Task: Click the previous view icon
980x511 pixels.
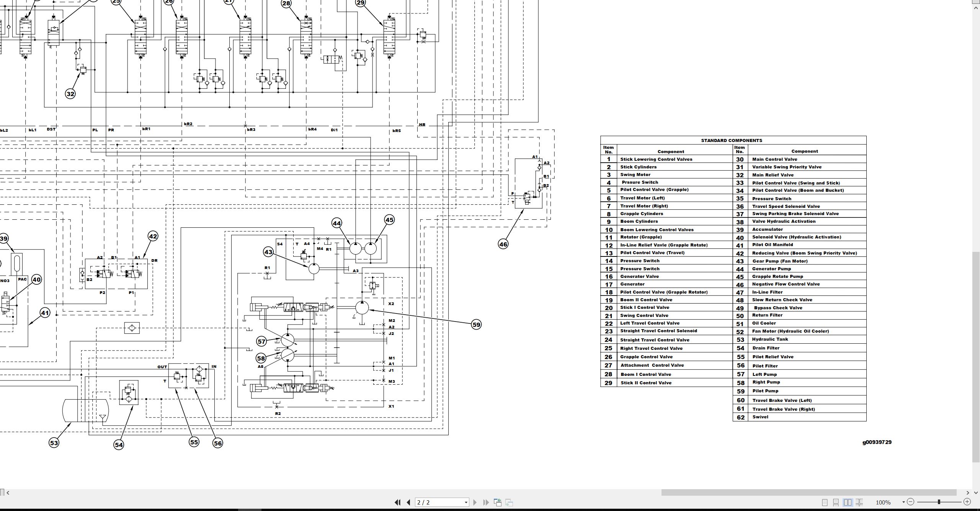Action: point(498,502)
